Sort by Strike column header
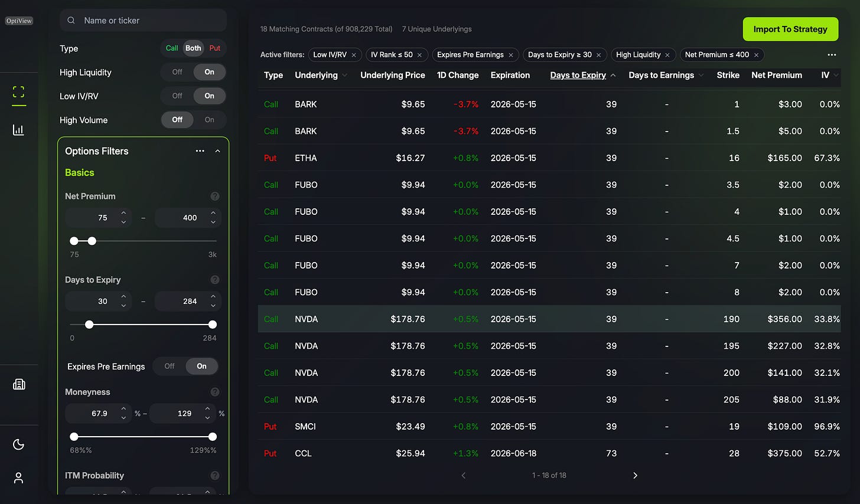This screenshot has width=860, height=504. pos(728,76)
